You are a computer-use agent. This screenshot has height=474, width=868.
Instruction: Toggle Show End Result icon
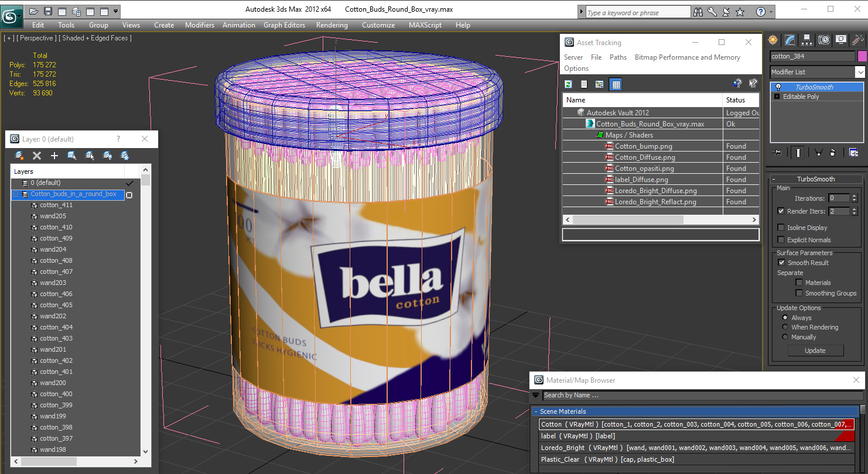(x=798, y=152)
